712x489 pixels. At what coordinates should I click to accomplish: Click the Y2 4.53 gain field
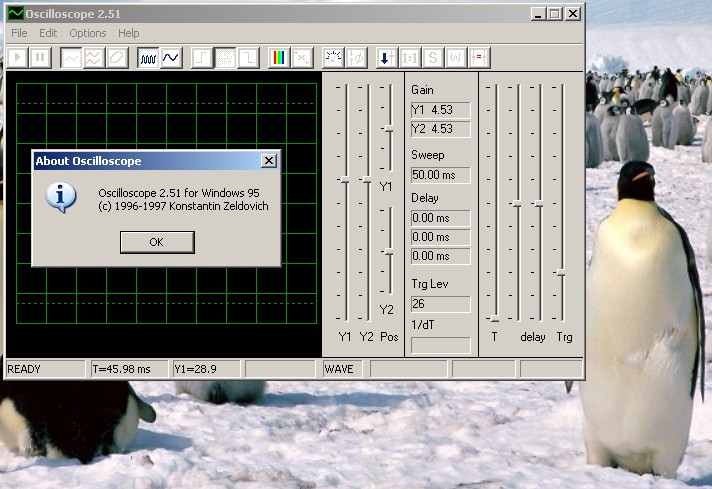click(x=440, y=129)
